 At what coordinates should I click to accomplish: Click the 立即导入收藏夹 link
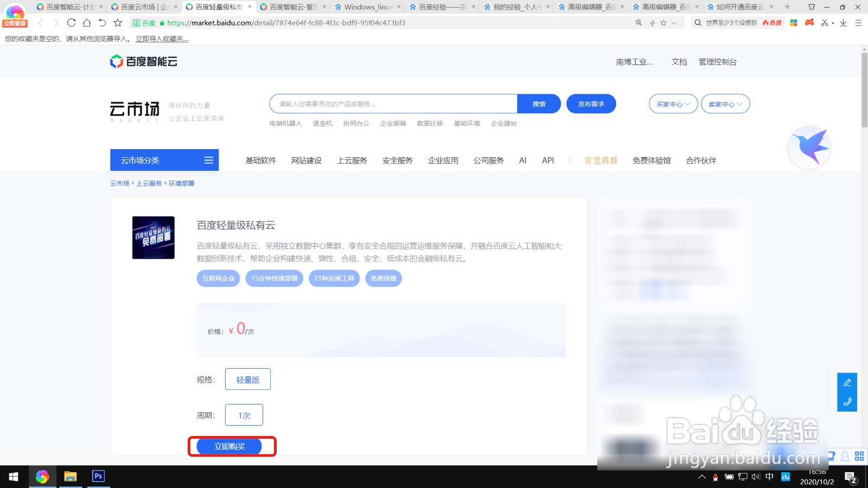click(162, 39)
